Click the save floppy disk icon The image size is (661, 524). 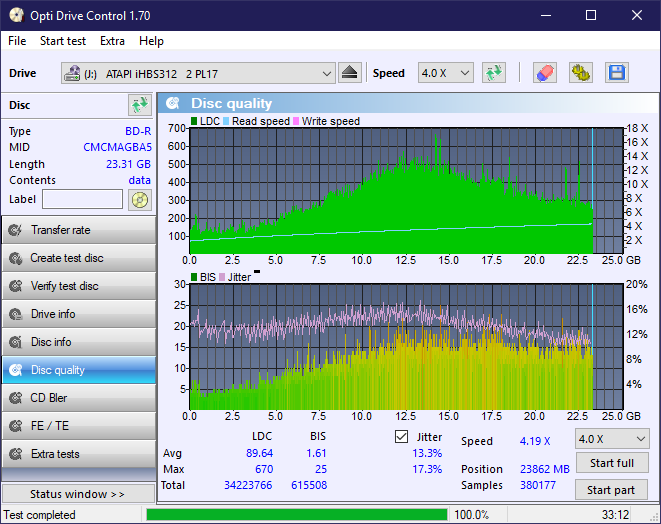[616, 73]
